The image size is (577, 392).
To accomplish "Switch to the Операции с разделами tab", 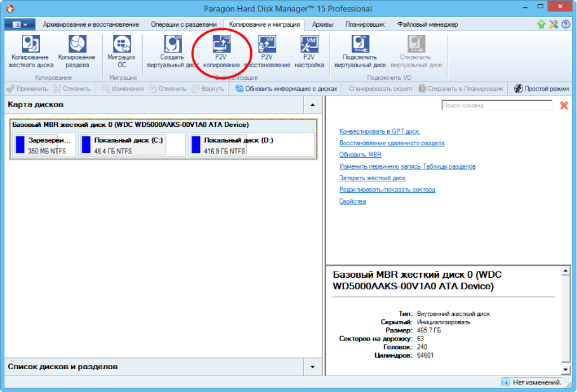I will tap(183, 25).
